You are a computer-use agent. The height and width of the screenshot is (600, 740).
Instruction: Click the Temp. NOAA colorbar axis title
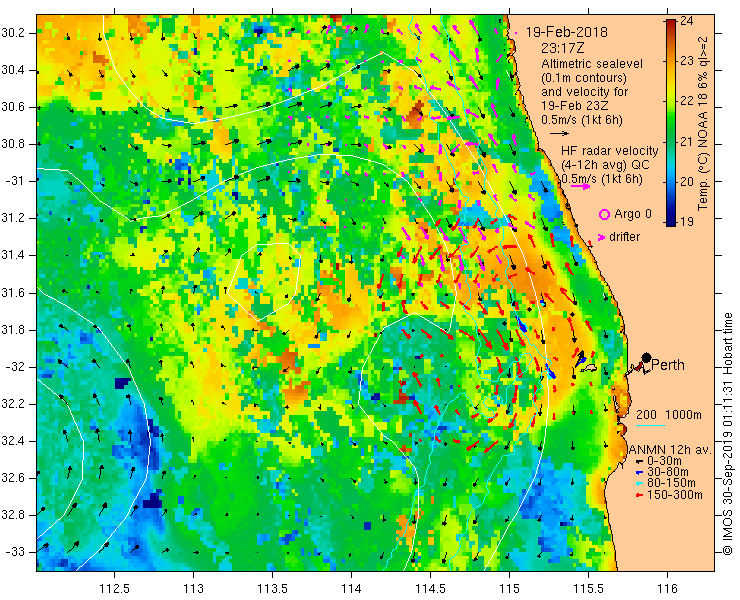tap(703, 124)
